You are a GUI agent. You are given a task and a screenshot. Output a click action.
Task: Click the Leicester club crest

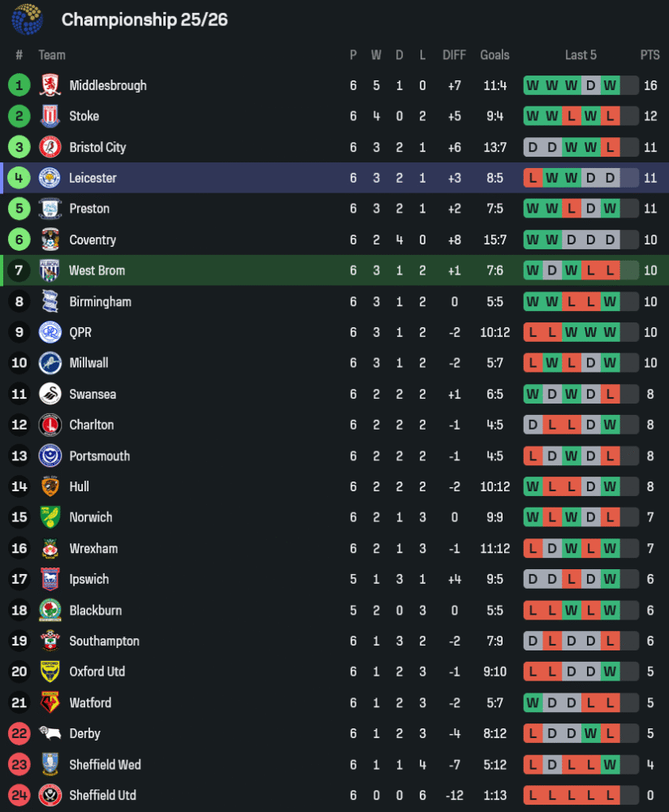click(x=50, y=178)
